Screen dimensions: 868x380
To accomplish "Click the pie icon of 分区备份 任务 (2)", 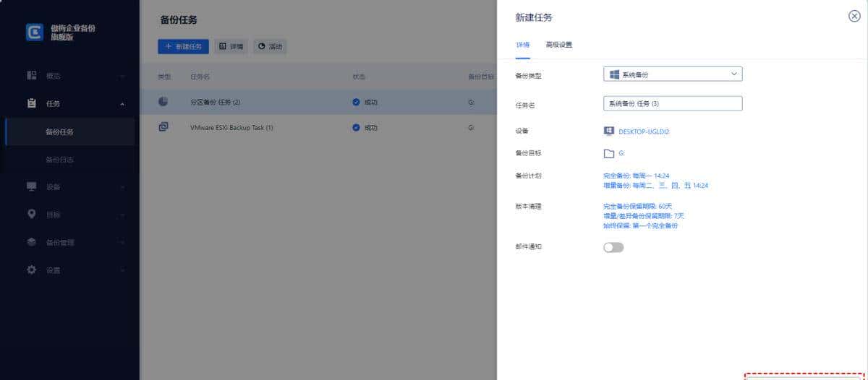I will click(163, 102).
